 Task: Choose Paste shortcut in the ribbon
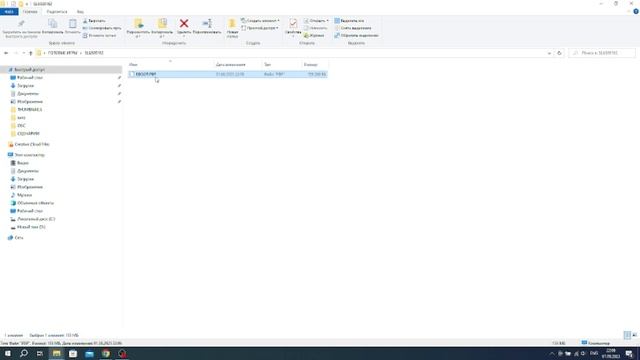coord(99,36)
